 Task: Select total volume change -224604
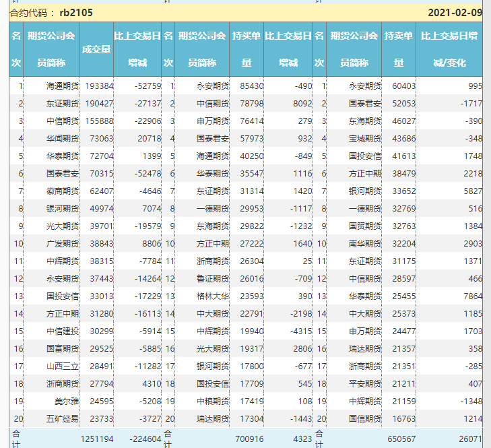[x=145, y=439]
